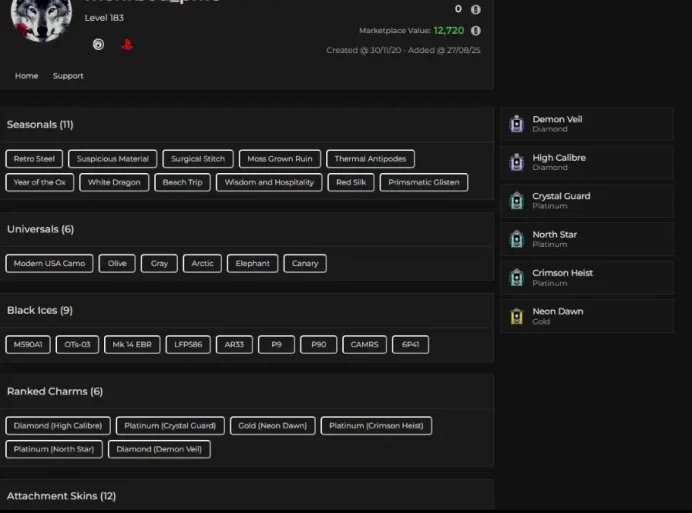This screenshot has height=513, width=692.
Task: Click the red PlayStation icon
Action: (x=127, y=44)
